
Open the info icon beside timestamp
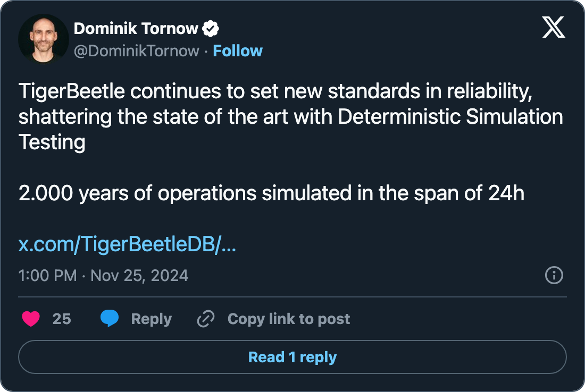click(554, 275)
